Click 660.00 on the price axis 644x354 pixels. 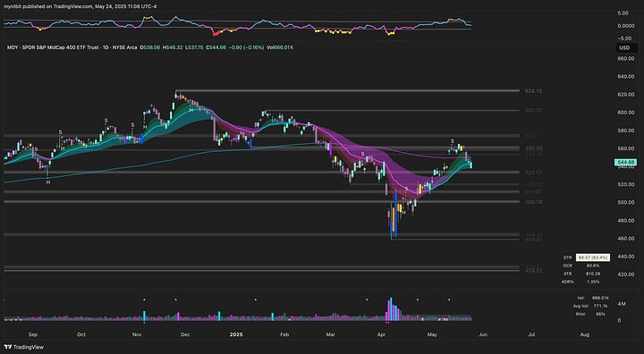(626, 59)
